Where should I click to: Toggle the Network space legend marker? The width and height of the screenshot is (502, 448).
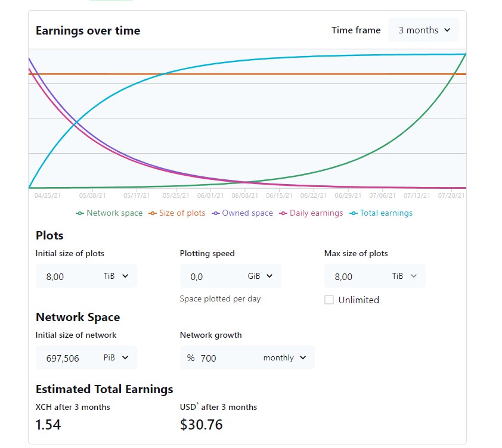click(80, 213)
